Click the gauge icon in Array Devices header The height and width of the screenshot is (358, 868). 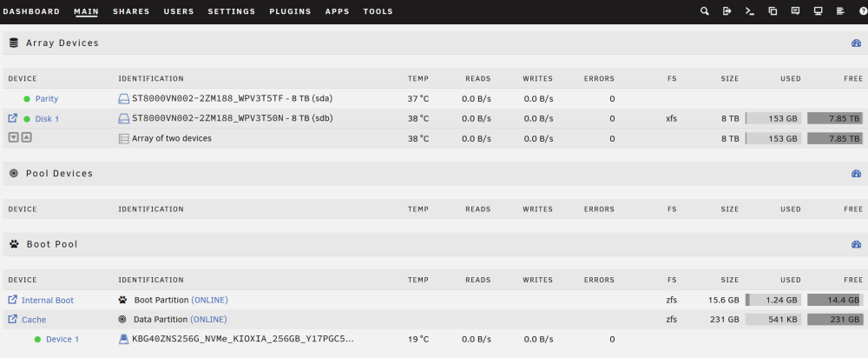pyautogui.click(x=857, y=43)
